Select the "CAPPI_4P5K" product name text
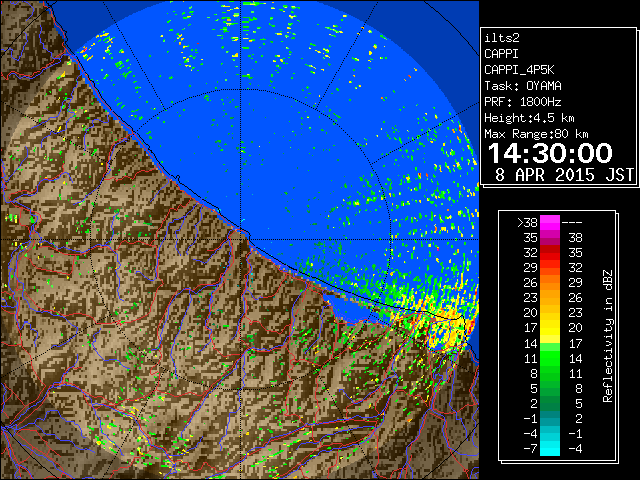640x480 pixels. 519,70
